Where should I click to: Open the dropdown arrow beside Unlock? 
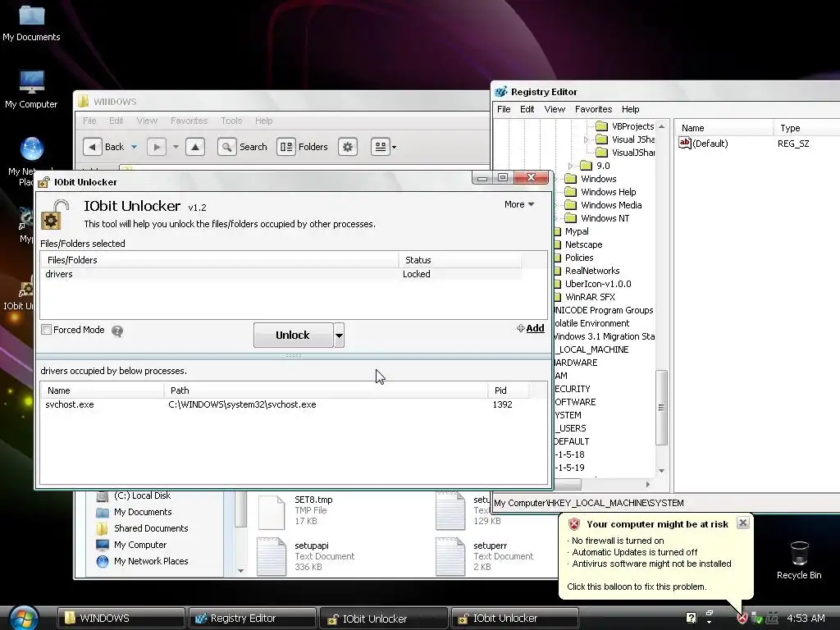(x=339, y=336)
